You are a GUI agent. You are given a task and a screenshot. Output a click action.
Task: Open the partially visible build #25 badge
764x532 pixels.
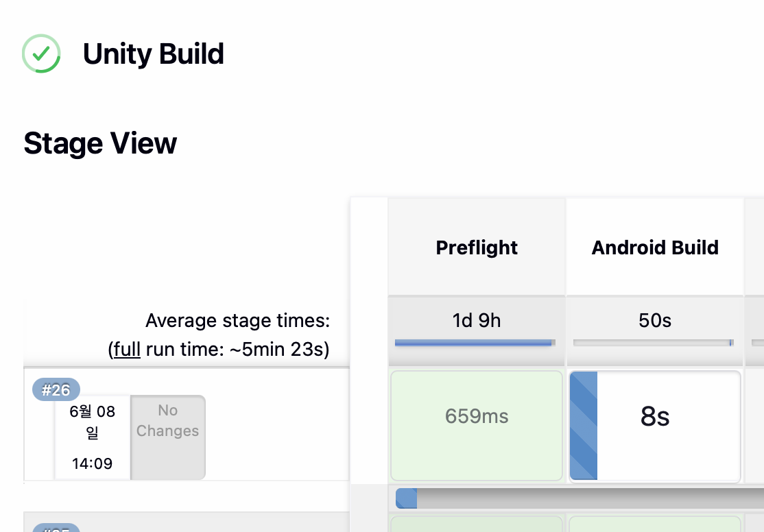56,528
